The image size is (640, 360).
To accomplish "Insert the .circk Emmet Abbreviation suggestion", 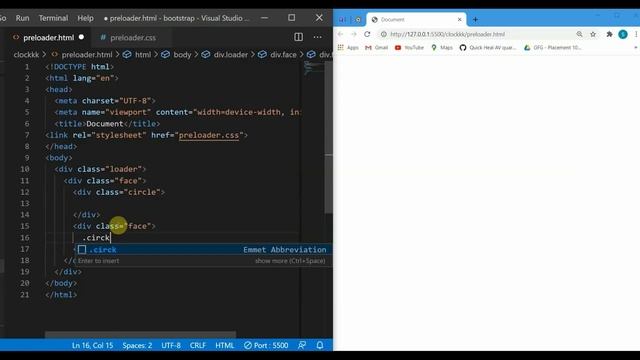I will (203, 249).
